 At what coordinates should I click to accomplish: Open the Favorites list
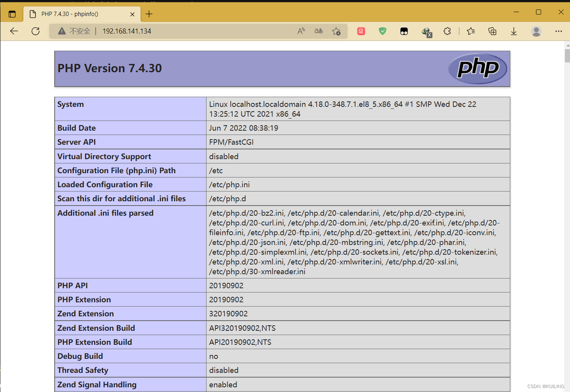click(x=471, y=31)
